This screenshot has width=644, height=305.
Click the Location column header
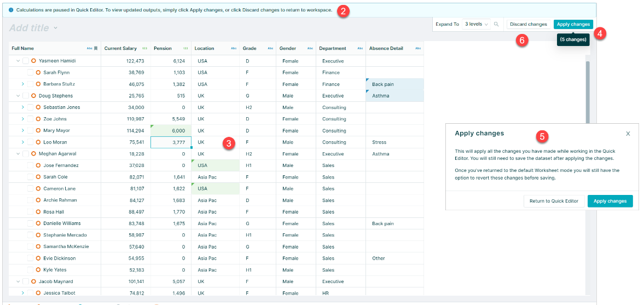[x=215, y=48]
